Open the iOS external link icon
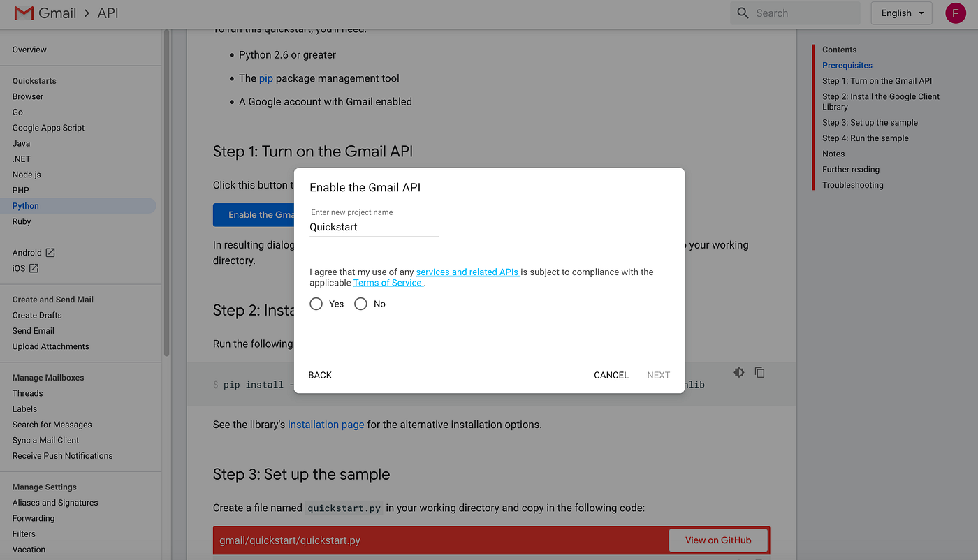The width and height of the screenshot is (978, 560). point(34,268)
